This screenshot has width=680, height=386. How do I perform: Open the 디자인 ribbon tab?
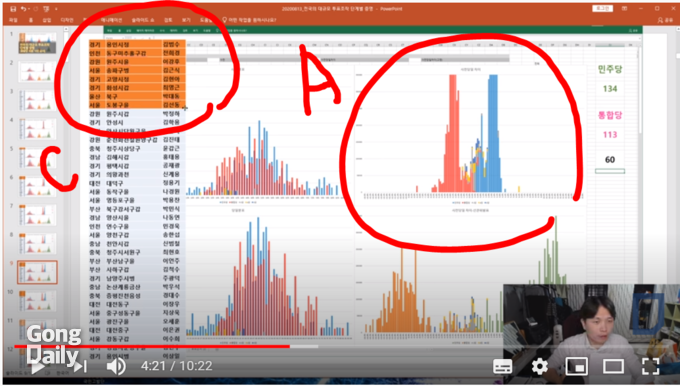(67, 20)
